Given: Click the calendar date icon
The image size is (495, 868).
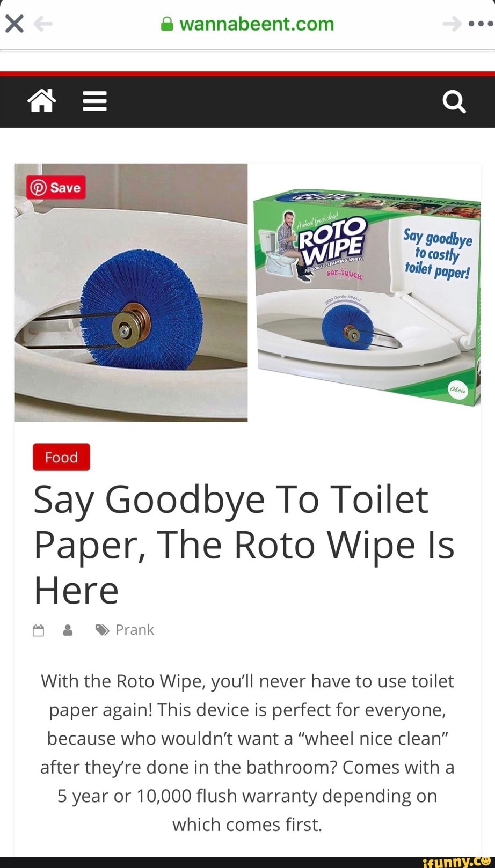Looking at the screenshot, I should point(38,630).
